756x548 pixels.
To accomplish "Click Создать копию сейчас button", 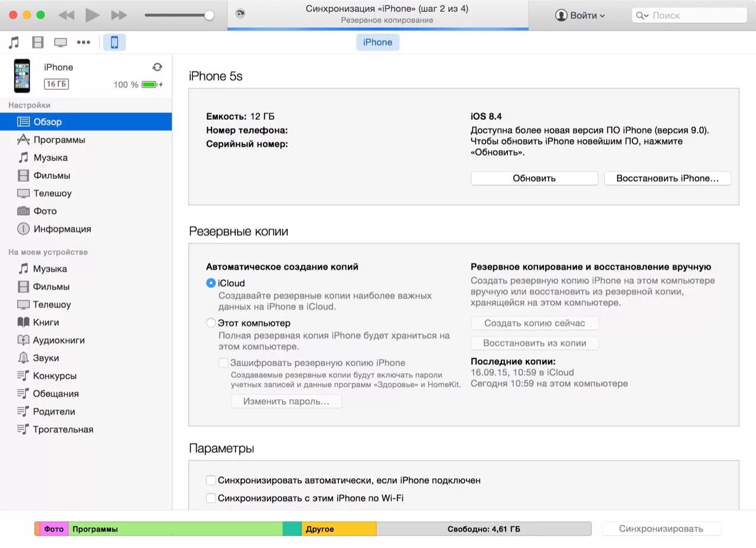I will pos(535,323).
